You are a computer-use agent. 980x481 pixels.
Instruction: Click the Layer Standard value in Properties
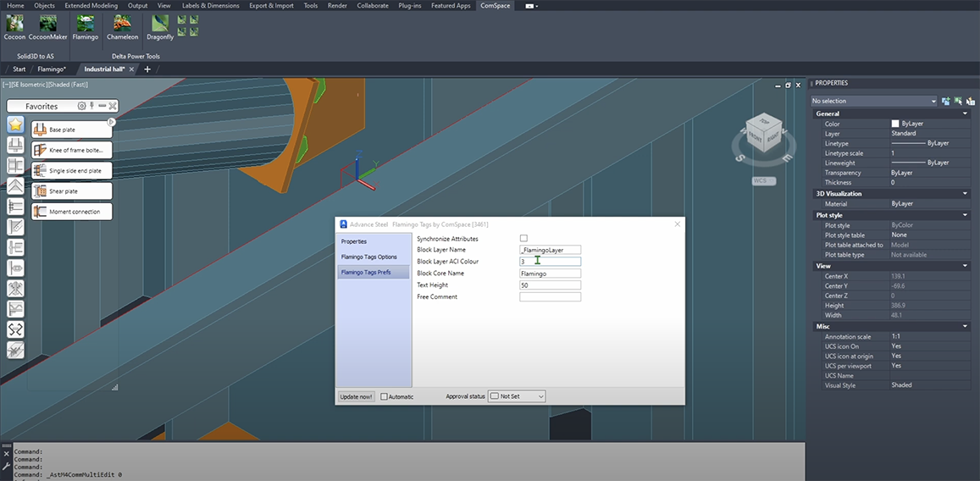[930, 134]
